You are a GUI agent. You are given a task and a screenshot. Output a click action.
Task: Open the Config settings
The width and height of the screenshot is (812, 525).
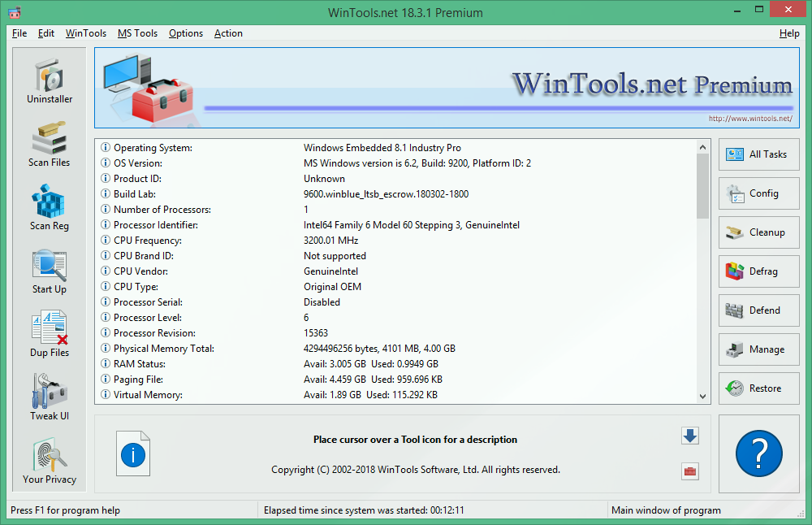click(x=758, y=193)
